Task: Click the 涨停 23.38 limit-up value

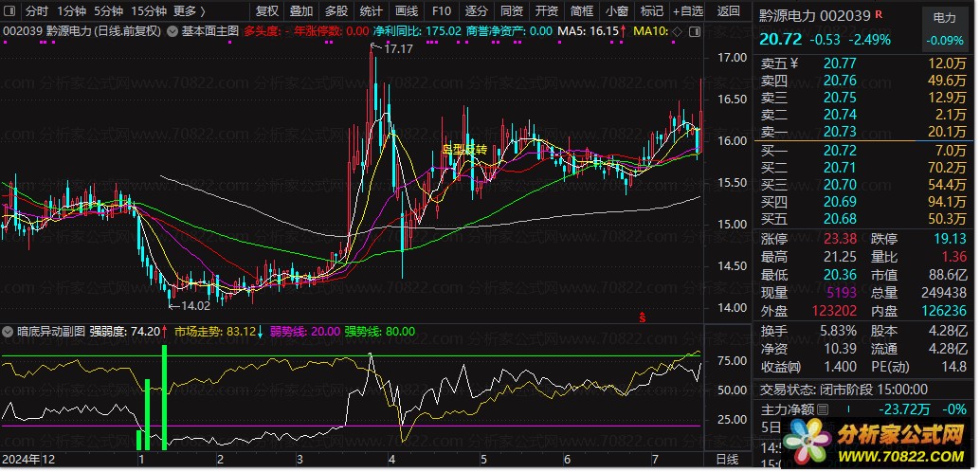Action: 841,240
